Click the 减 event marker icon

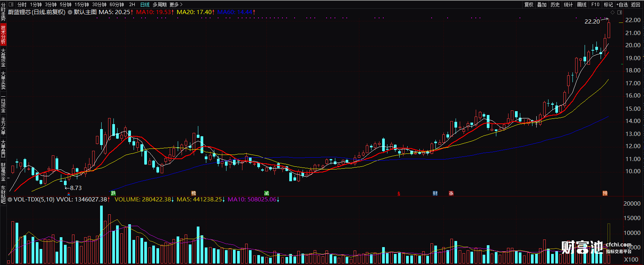click(266, 193)
